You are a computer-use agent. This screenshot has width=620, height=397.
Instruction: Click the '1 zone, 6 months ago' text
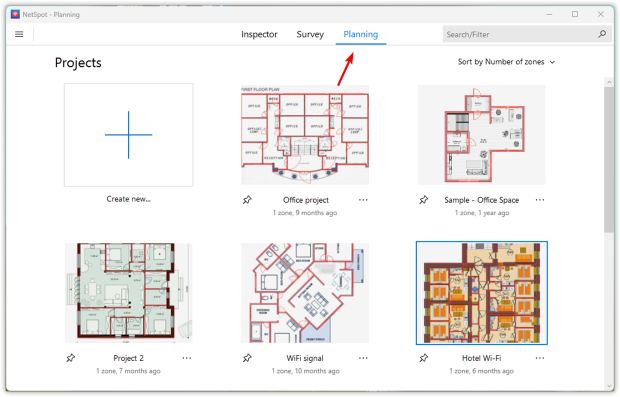pos(482,371)
